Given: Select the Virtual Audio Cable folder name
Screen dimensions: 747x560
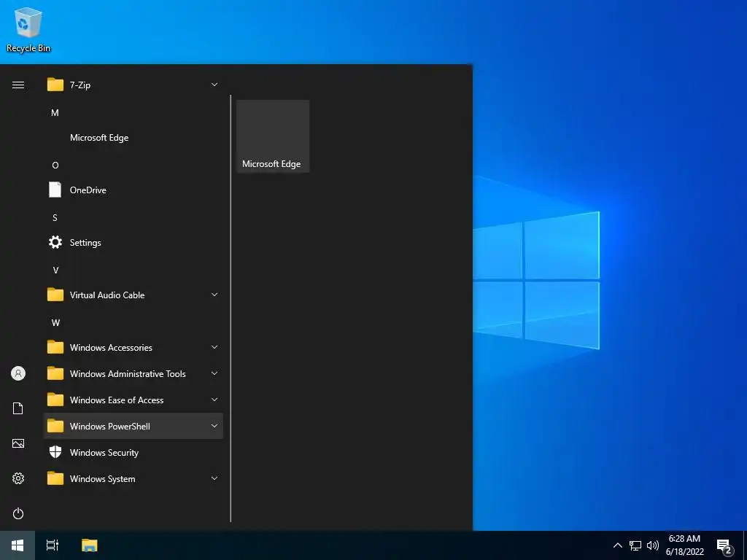Looking at the screenshot, I should click(107, 295).
